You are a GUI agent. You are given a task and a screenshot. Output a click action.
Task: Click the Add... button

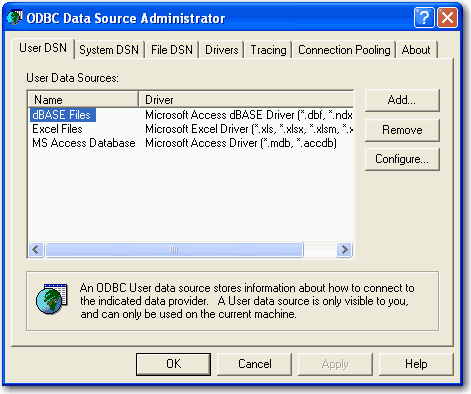402,100
